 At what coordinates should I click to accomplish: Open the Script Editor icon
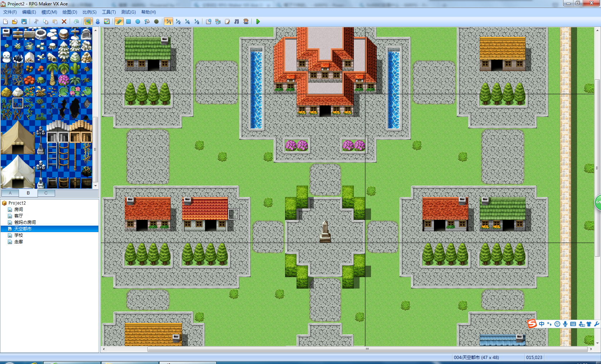pyautogui.click(x=227, y=22)
